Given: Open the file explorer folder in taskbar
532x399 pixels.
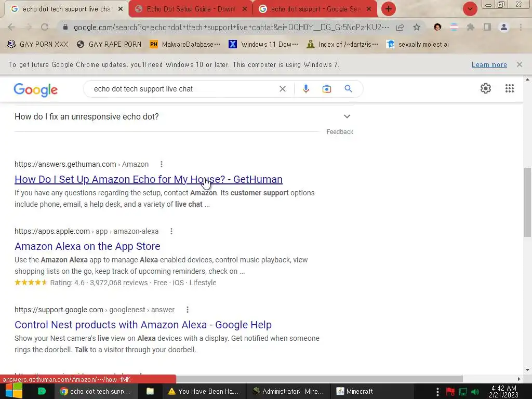Looking at the screenshot, I should click(150, 391).
